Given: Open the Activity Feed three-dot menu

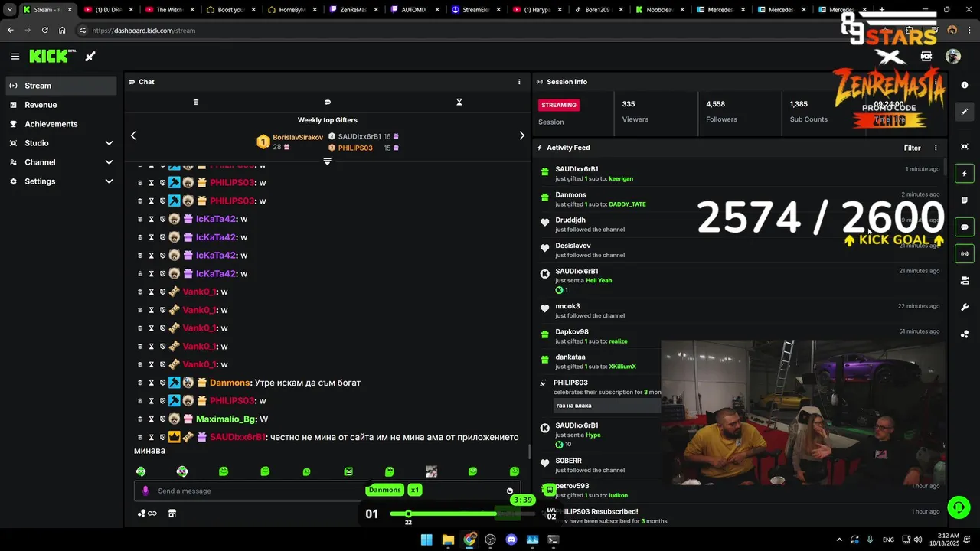Looking at the screenshot, I should pyautogui.click(x=936, y=148).
